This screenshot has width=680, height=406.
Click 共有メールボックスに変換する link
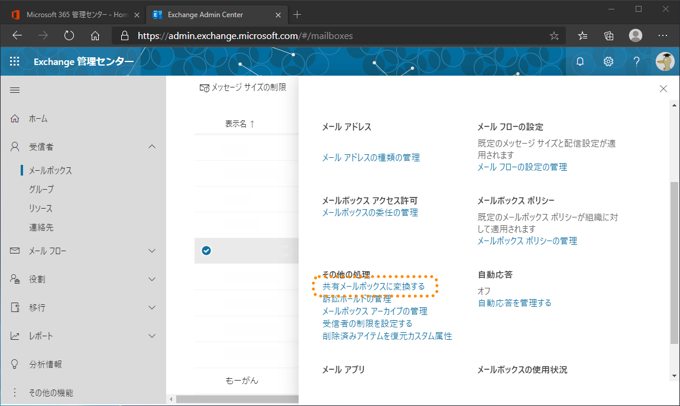pos(373,286)
